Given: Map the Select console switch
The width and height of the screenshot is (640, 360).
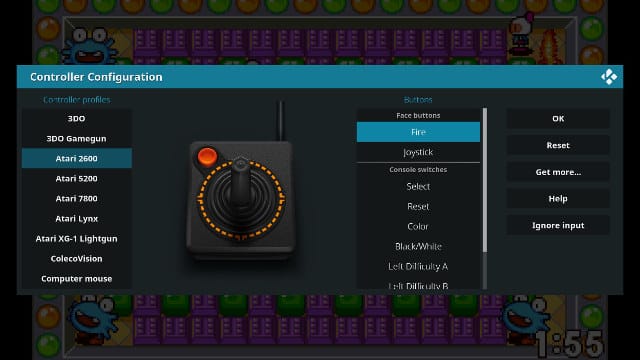Looking at the screenshot, I should point(418,186).
